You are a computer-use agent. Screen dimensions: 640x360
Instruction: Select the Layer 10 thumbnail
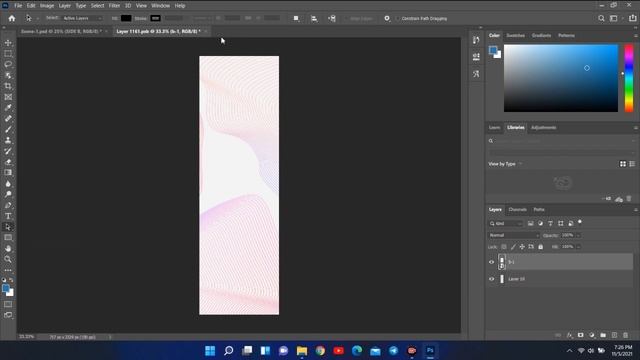pyautogui.click(x=502, y=279)
